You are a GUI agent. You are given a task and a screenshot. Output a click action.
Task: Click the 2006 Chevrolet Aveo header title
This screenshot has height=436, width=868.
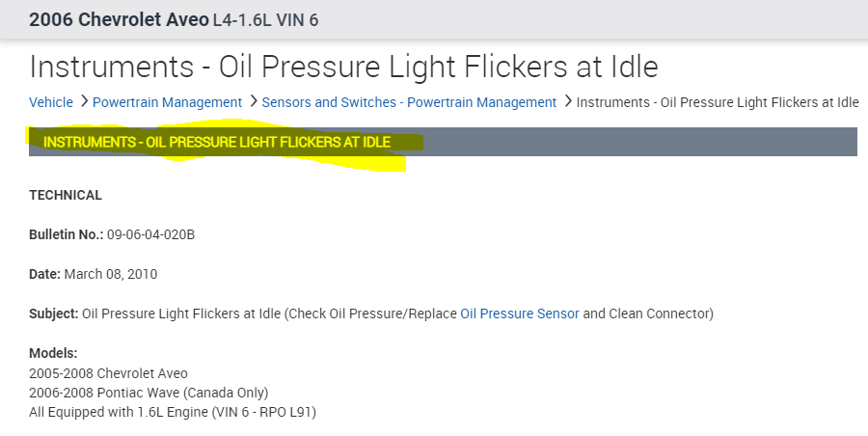[x=119, y=19]
